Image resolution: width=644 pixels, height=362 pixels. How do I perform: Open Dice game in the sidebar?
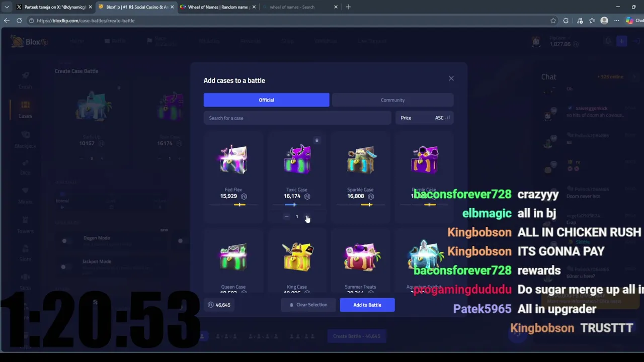(x=25, y=167)
